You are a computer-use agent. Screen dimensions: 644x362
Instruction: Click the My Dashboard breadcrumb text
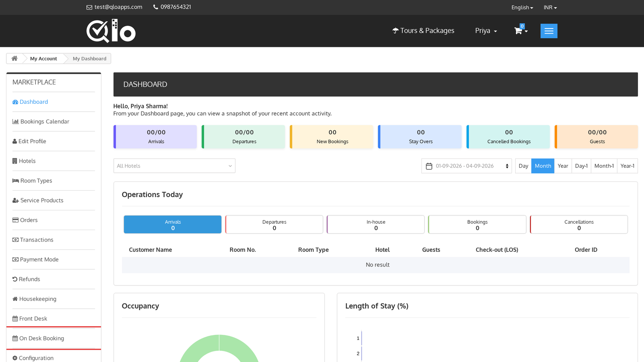click(x=89, y=58)
